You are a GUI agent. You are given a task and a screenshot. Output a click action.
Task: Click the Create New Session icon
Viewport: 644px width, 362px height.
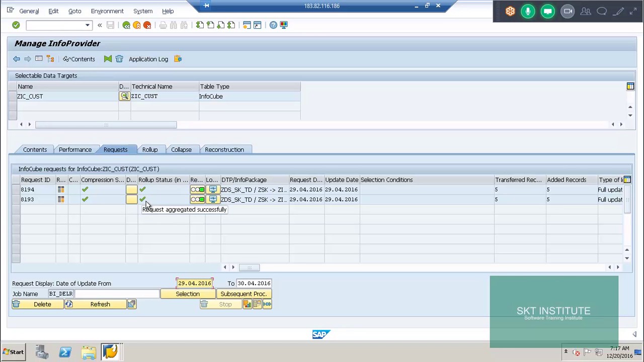[x=247, y=25]
